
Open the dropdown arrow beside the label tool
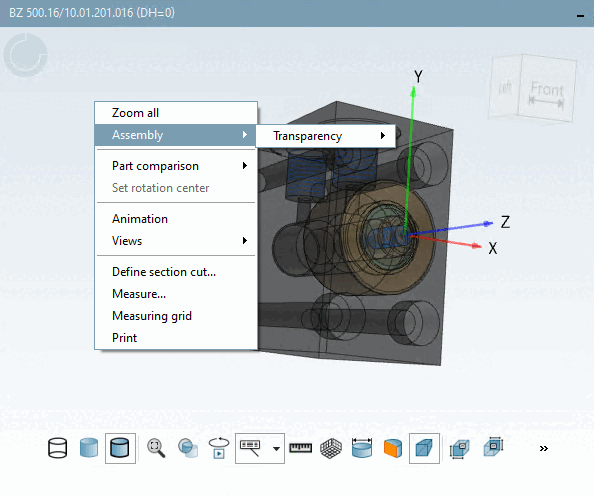pyautogui.click(x=277, y=449)
